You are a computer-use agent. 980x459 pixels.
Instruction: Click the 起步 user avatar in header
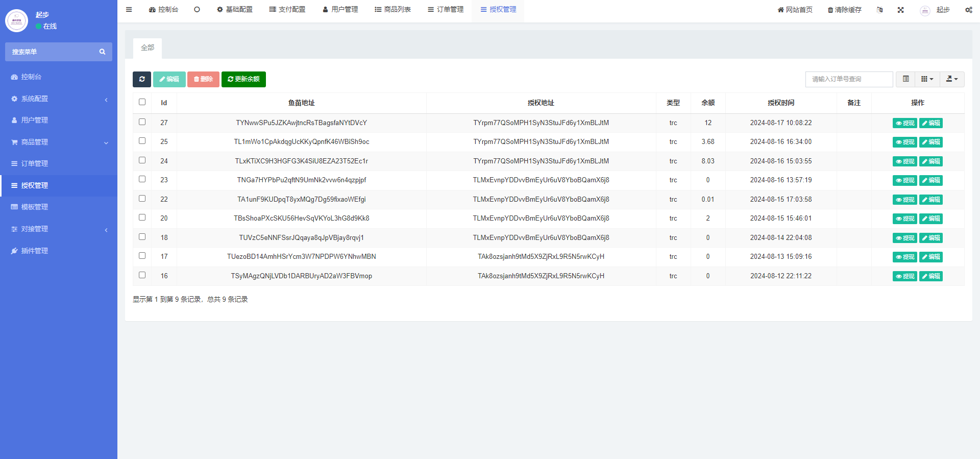(925, 10)
